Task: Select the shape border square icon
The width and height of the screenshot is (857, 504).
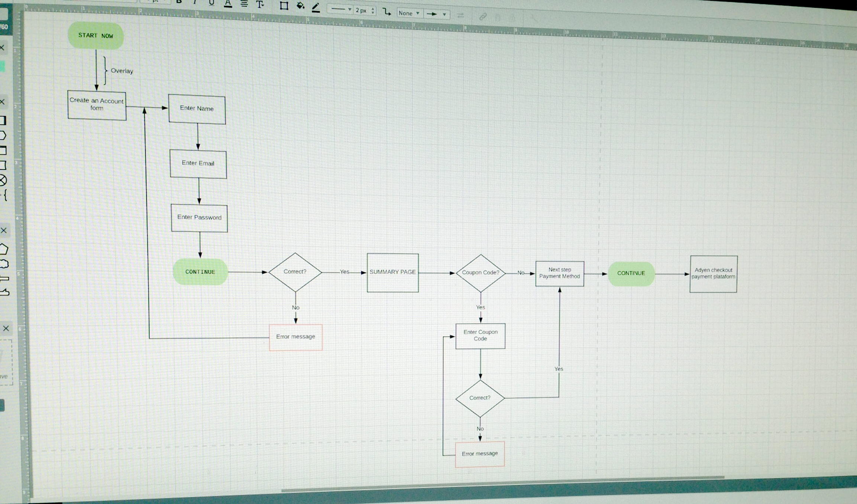Action: click(284, 6)
